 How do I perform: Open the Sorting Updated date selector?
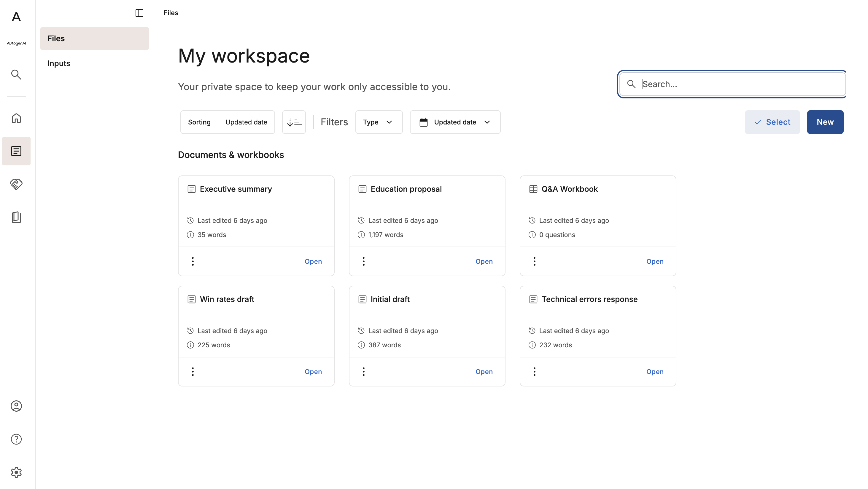228,122
